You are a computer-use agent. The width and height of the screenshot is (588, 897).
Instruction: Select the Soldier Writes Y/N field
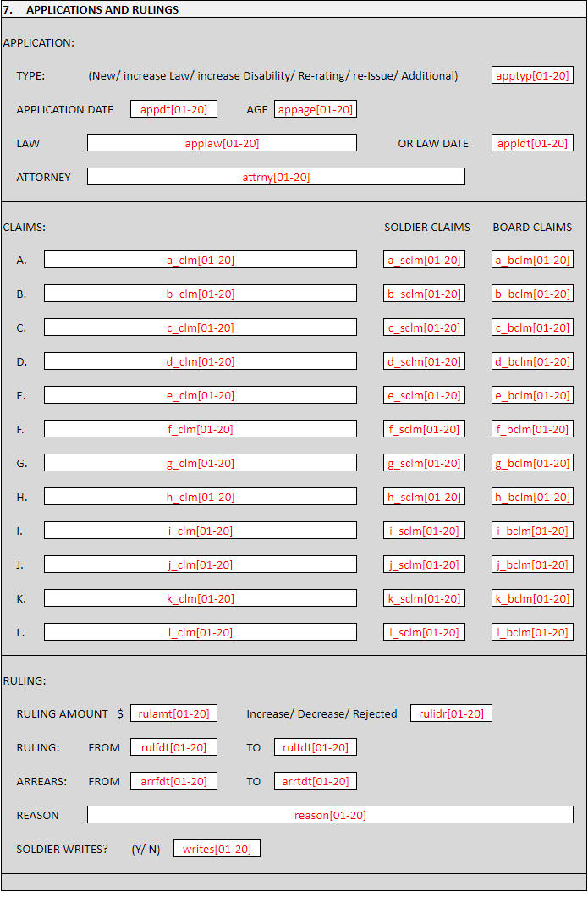point(217,849)
